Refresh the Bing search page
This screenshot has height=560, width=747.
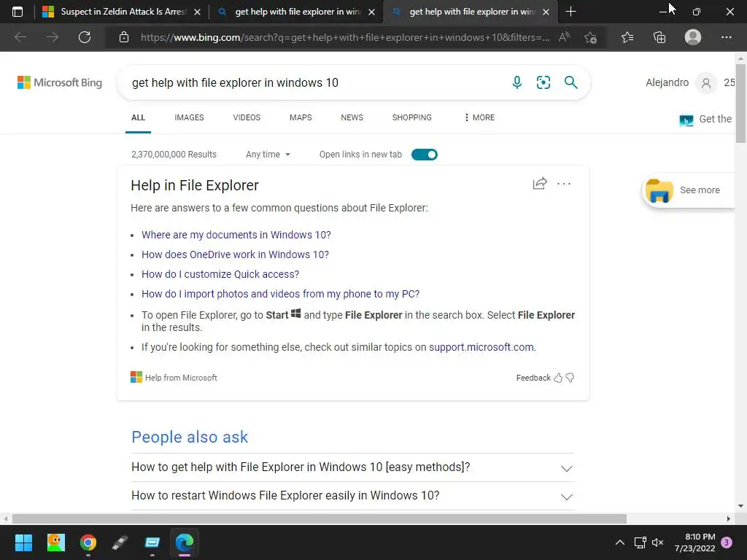point(85,37)
